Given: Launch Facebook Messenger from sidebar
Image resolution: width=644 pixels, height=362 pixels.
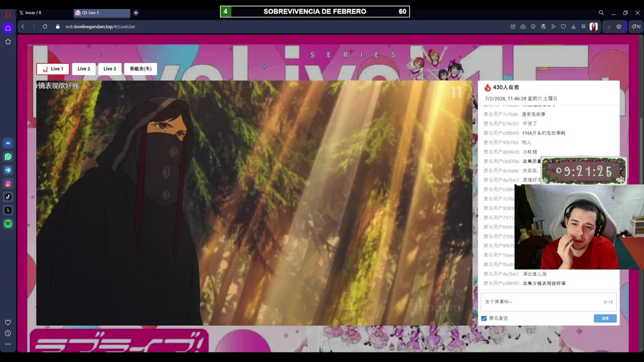Looking at the screenshot, I should 8,143.
